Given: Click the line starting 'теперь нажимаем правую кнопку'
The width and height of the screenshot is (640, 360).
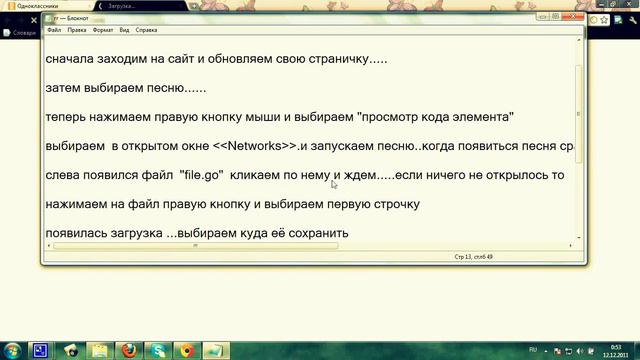Looking at the screenshot, I should click(x=280, y=117).
